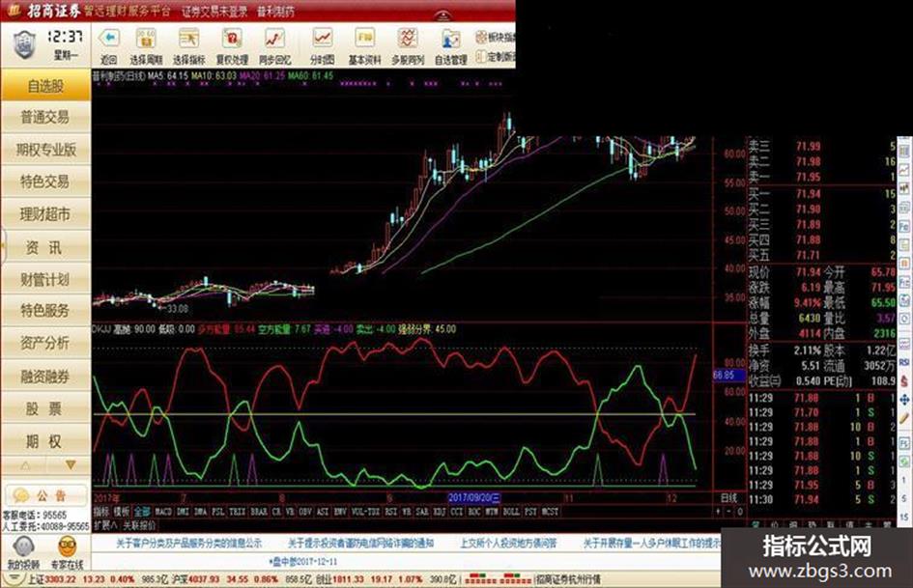Click the 同步回忆 toolbar icon
The image size is (913, 588).
(x=274, y=39)
